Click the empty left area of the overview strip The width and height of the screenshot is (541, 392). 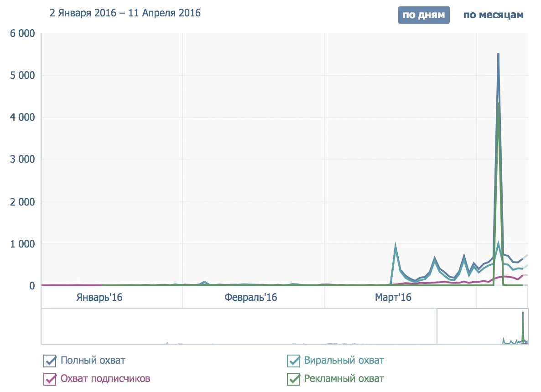click(238, 326)
